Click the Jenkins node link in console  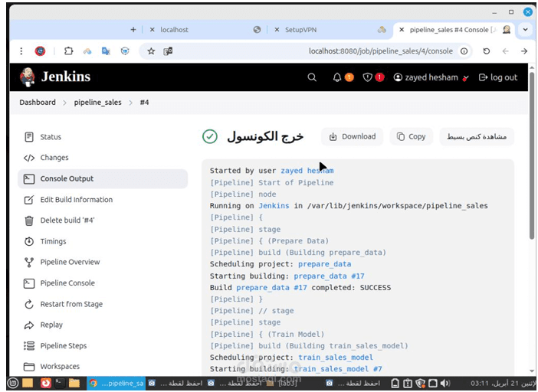click(x=274, y=206)
